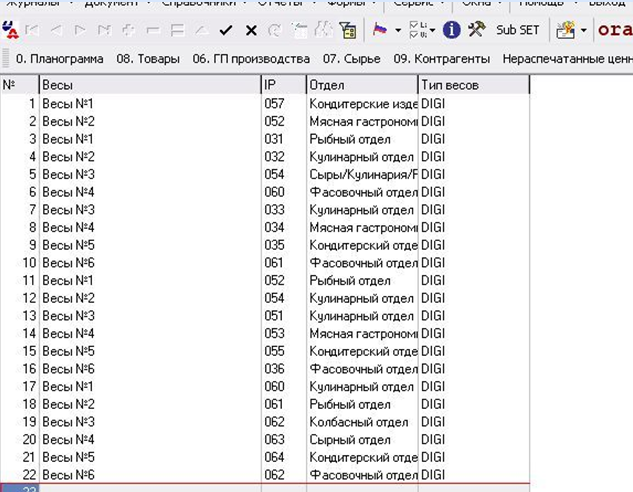
Task: Select row number 7 cell
Action: (x=20, y=210)
